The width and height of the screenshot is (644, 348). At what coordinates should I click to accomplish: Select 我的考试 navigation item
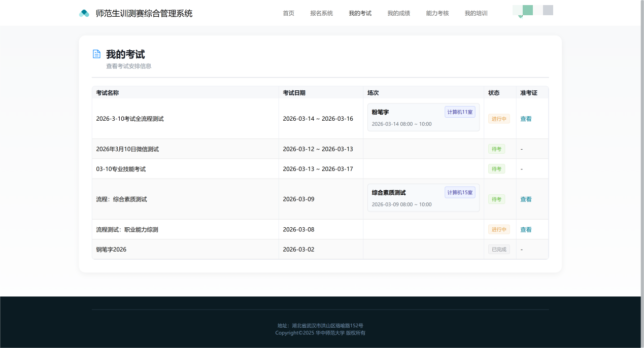(x=360, y=13)
